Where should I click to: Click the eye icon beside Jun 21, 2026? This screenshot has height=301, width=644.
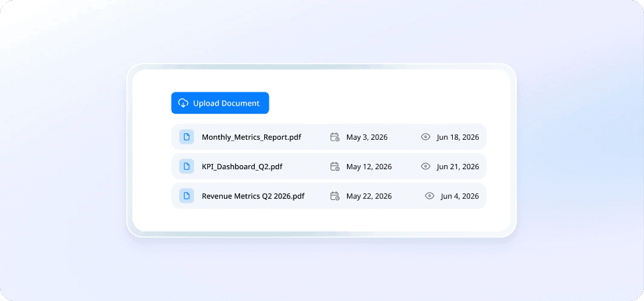point(425,167)
